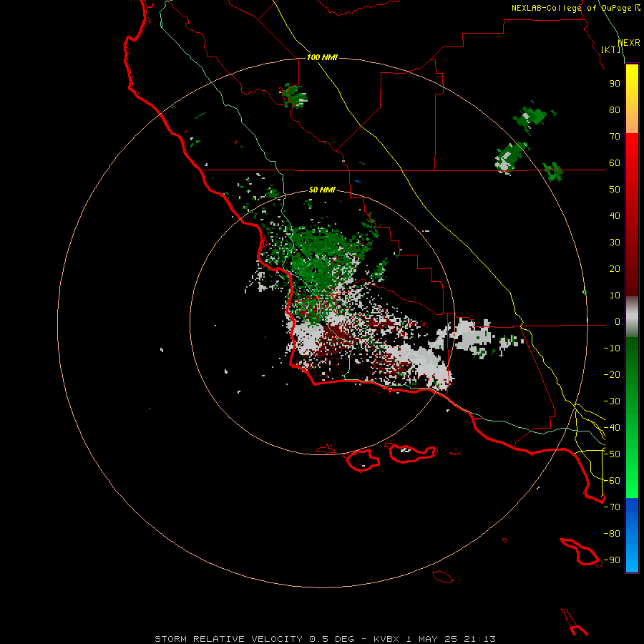Click the 100 NMI range ring label
Image resolution: width=644 pixels, height=644 pixels.
[x=322, y=57]
